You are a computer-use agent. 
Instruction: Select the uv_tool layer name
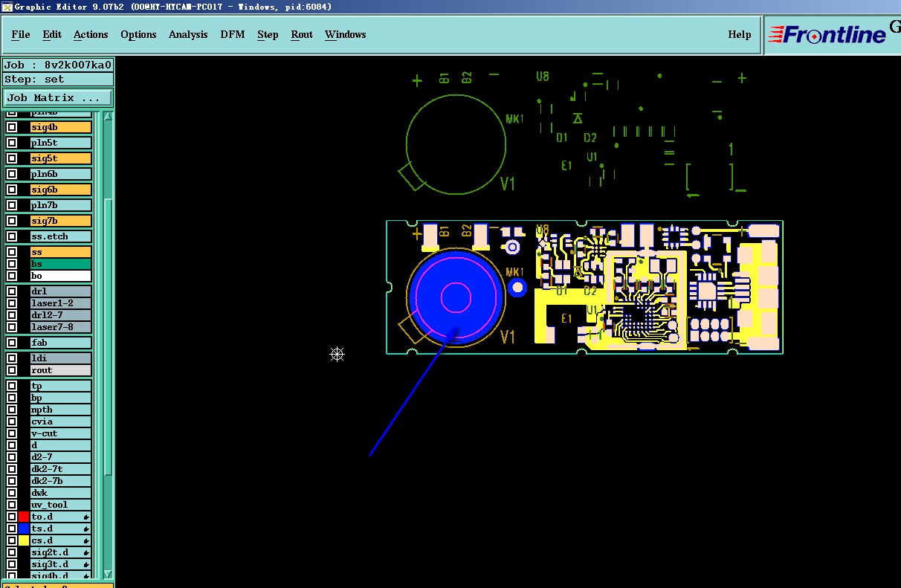[61, 505]
